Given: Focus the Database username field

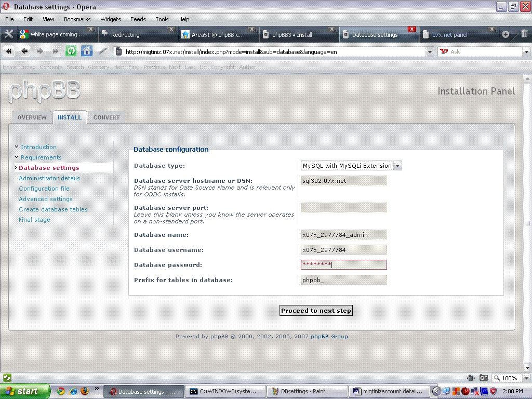Looking at the screenshot, I should click(344, 250).
